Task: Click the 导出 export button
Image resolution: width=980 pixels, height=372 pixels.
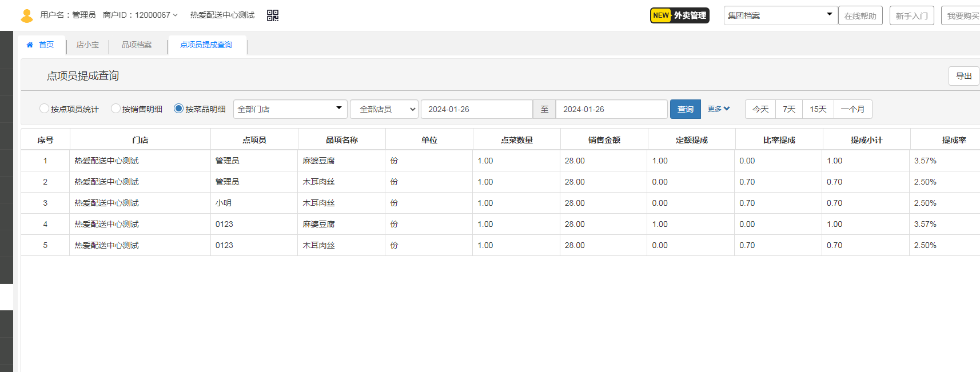Action: click(963, 76)
